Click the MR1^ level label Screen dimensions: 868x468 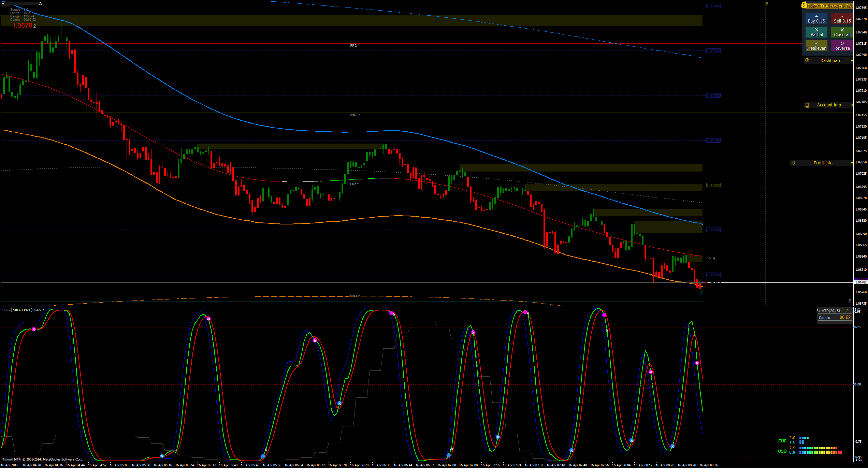point(355,296)
